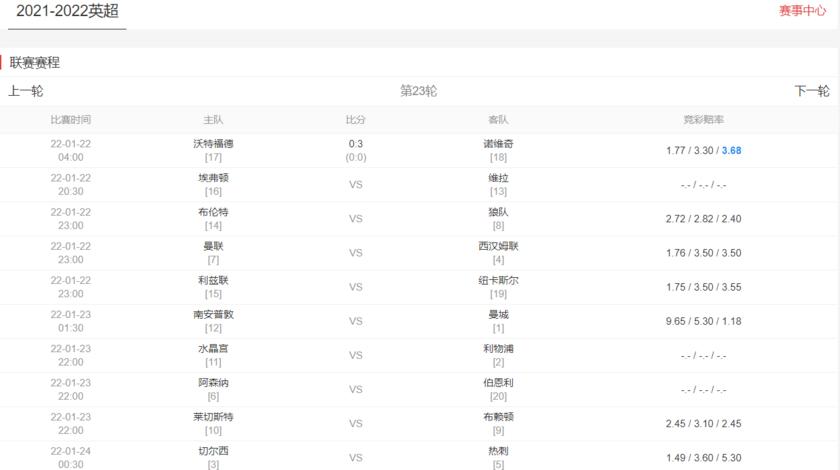Open home team 沃特福德 page
Viewport: 840px width, 470px height.
click(x=213, y=144)
